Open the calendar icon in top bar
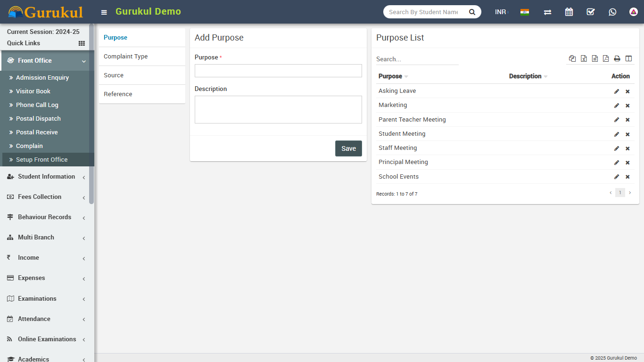This screenshot has height=362, width=644. 569,12
